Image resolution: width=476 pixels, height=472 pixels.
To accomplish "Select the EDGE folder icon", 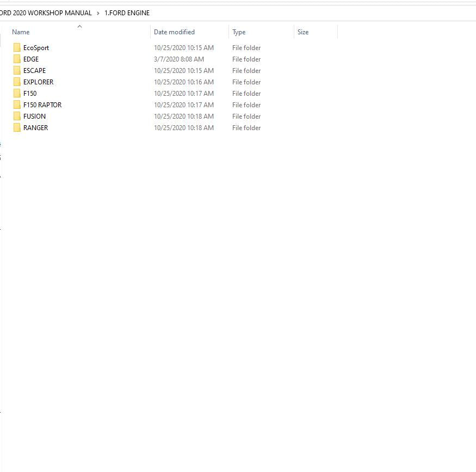I will [x=17, y=59].
